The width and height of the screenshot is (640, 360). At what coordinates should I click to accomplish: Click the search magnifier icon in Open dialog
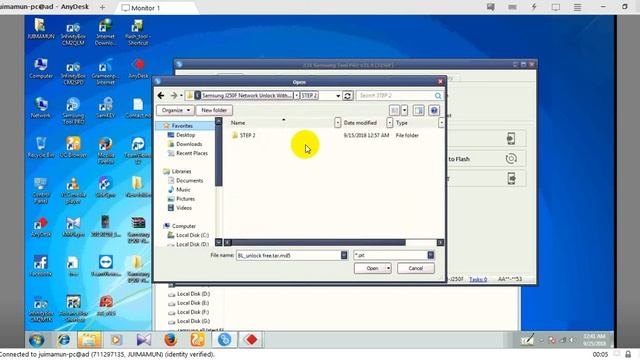click(438, 96)
